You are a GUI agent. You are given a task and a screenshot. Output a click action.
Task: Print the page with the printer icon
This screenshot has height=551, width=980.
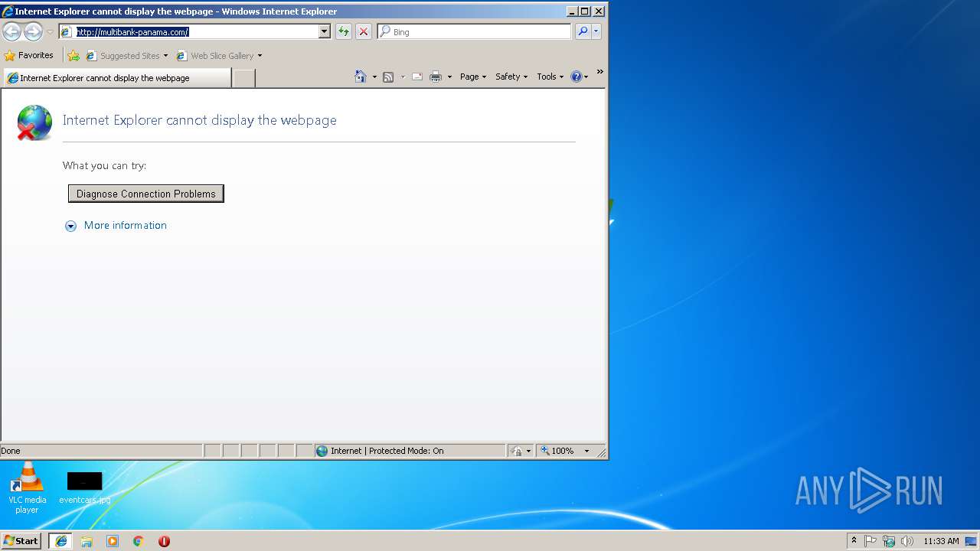pyautogui.click(x=436, y=77)
